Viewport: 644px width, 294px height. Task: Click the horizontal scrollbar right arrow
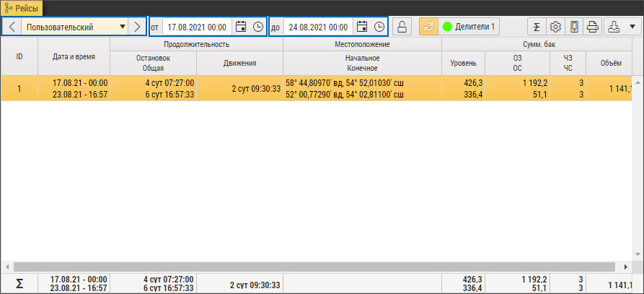coord(626,267)
